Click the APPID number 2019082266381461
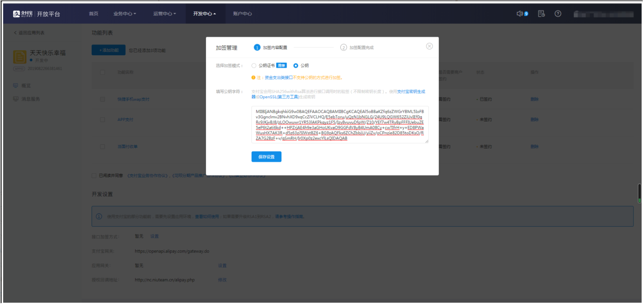Viewport: 644px width, 304px height. [45, 69]
